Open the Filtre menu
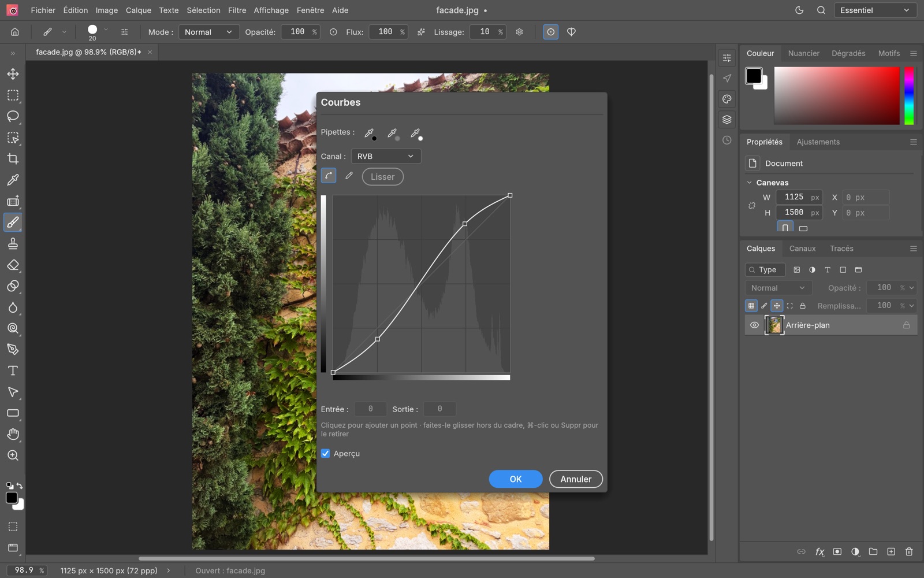The width and height of the screenshot is (924, 578). (x=237, y=10)
